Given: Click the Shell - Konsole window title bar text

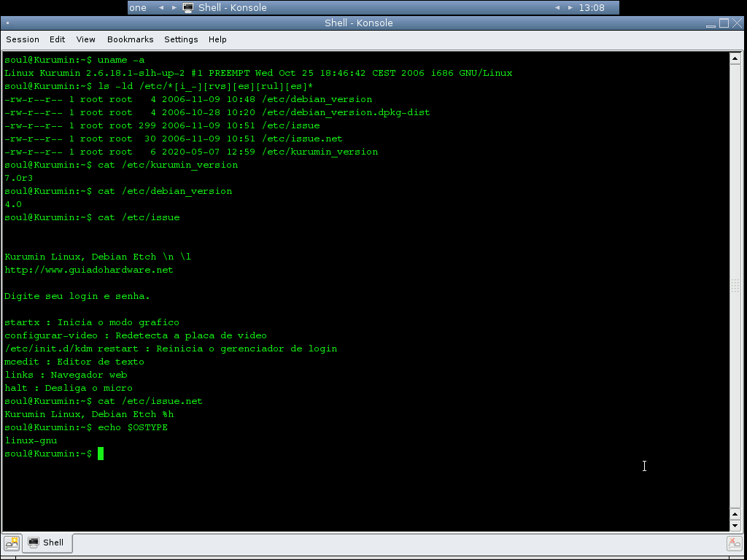Looking at the screenshot, I should point(359,23).
